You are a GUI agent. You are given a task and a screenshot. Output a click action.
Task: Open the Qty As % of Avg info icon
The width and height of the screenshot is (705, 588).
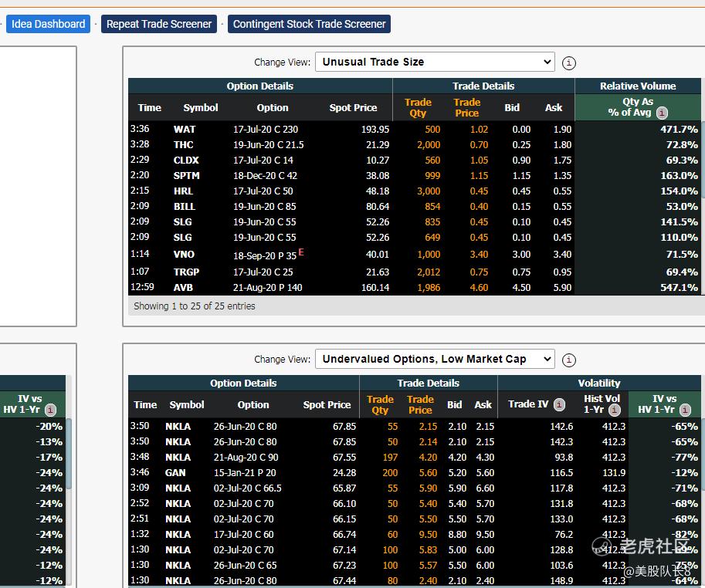point(662,113)
